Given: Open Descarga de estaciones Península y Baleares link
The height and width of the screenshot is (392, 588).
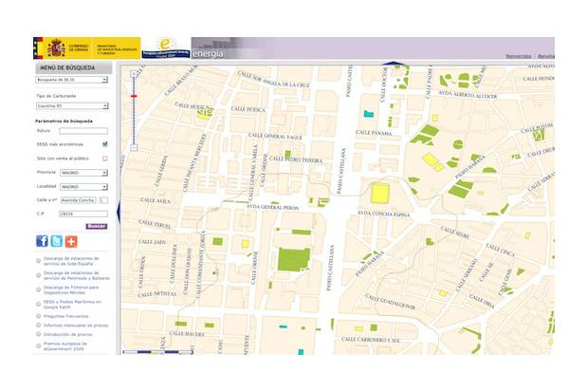Looking at the screenshot, I should 77,275.
